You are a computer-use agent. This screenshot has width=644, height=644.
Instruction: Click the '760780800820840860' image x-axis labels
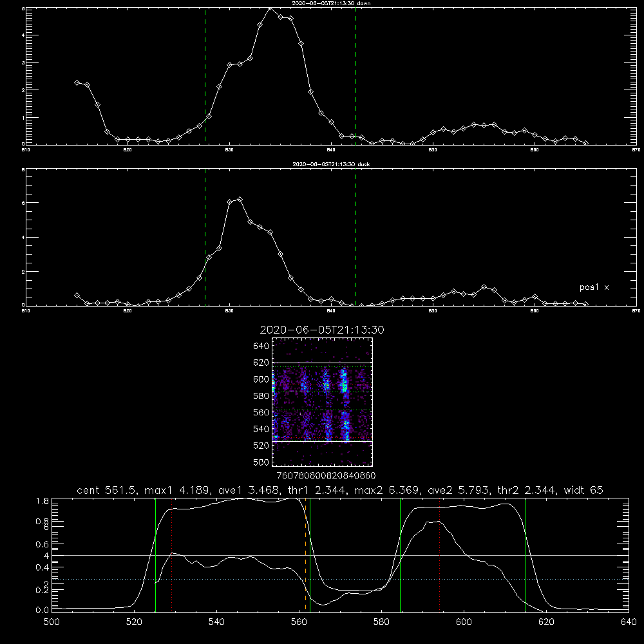(x=326, y=475)
